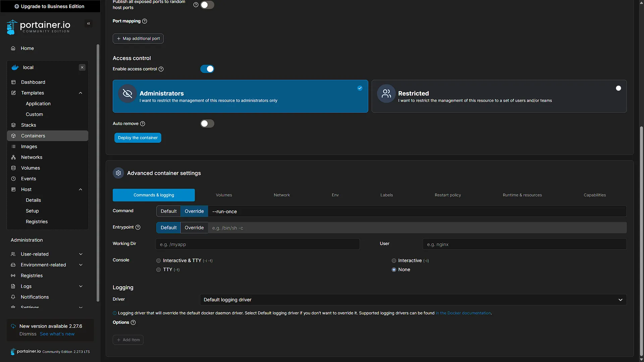
Task: Click Deploy the container button
Action: point(138,138)
